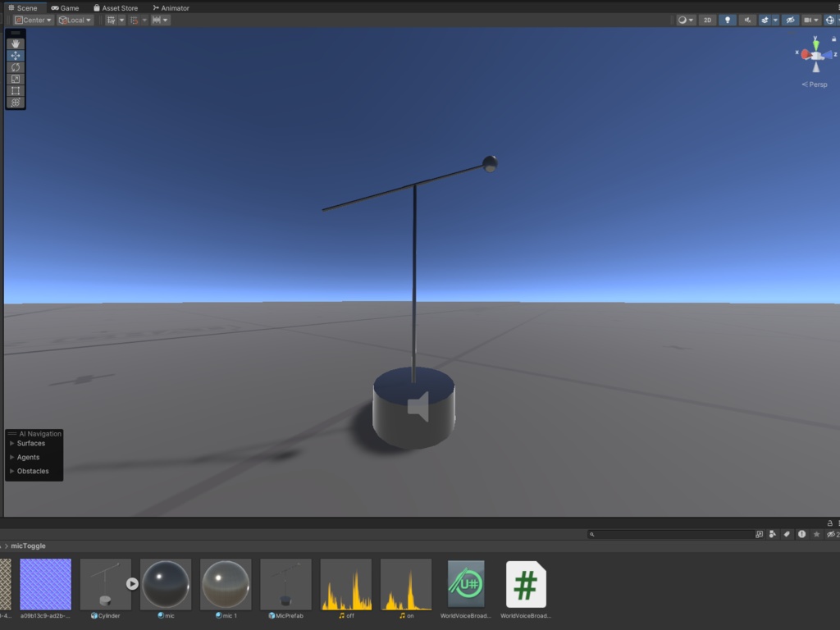Viewport: 840px width, 630px height.
Task: Click the Gizmos sphere toolbar icon
Action: click(830, 20)
